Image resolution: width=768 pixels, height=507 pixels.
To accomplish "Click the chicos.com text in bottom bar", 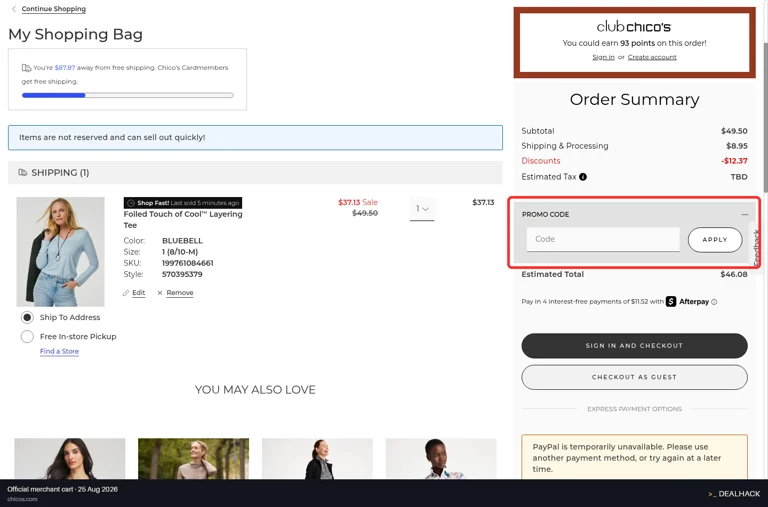I will point(22,499).
